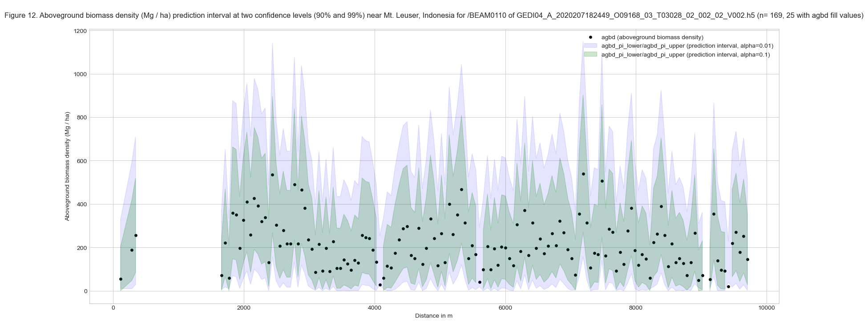This screenshot has width=868, height=323.
Task: Click the x-axis tick label 6000
Action: pos(505,308)
